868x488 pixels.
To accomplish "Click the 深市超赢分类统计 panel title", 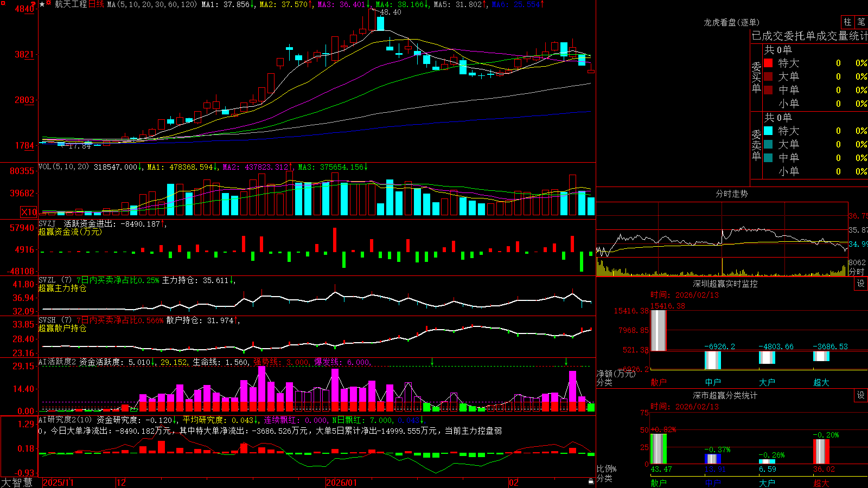I will pos(725,395).
